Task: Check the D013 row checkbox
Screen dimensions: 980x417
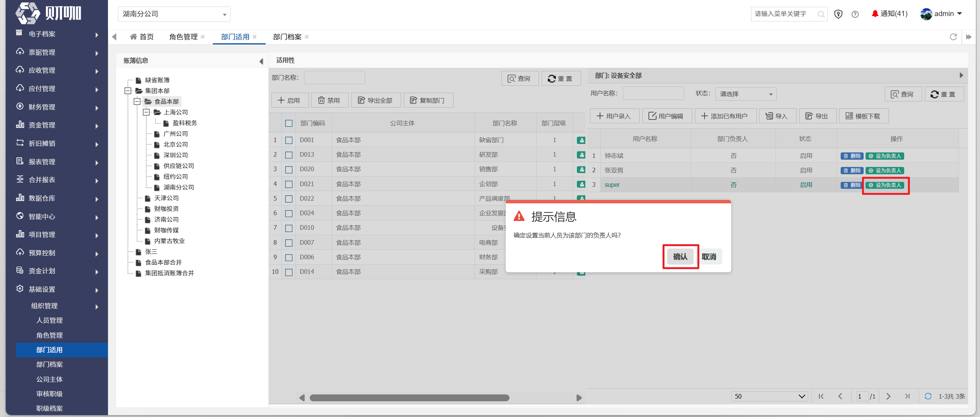Action: coord(289,155)
